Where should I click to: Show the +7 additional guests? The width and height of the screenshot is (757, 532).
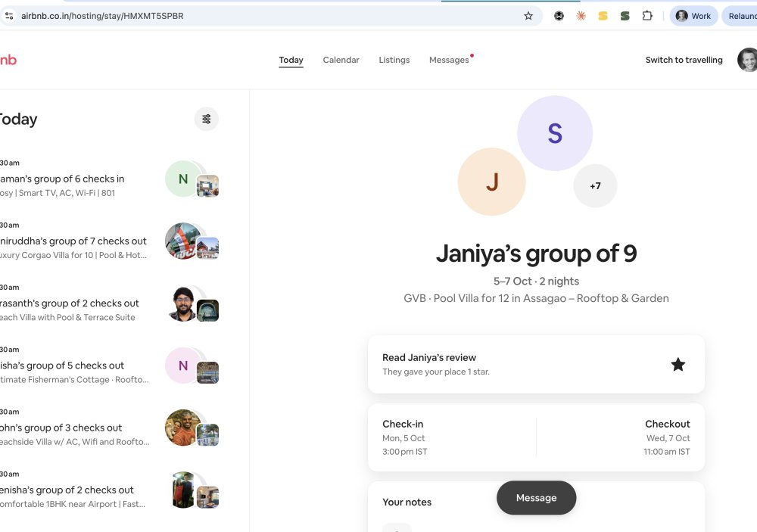click(x=595, y=186)
